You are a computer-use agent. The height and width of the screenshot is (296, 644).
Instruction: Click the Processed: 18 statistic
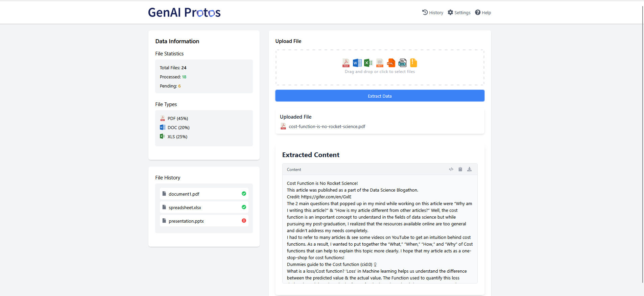173,77
